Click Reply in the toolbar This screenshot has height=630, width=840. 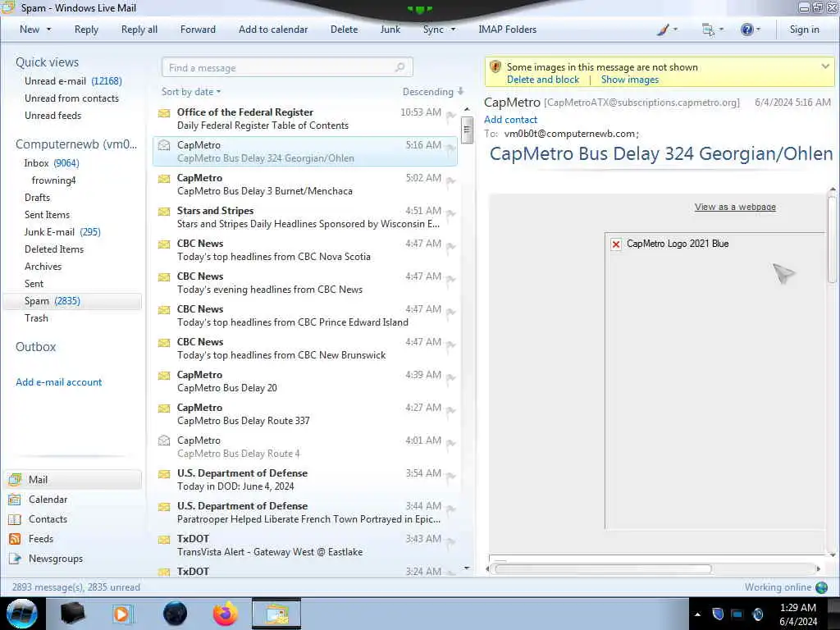86,30
